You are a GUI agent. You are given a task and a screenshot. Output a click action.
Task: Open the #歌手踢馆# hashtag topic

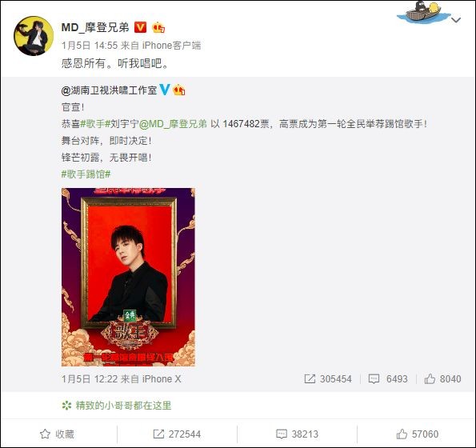[x=86, y=174]
